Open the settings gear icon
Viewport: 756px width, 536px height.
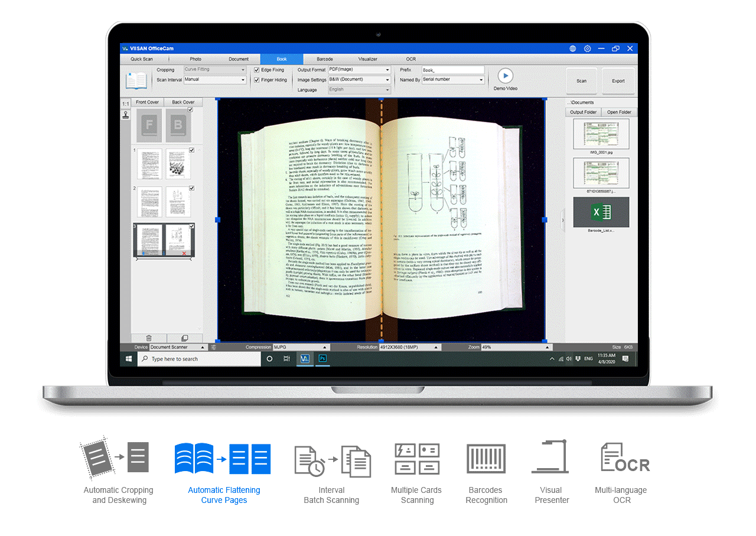[587, 48]
